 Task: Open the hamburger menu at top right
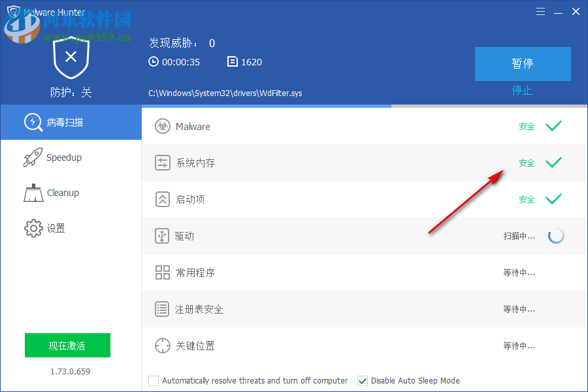click(540, 11)
